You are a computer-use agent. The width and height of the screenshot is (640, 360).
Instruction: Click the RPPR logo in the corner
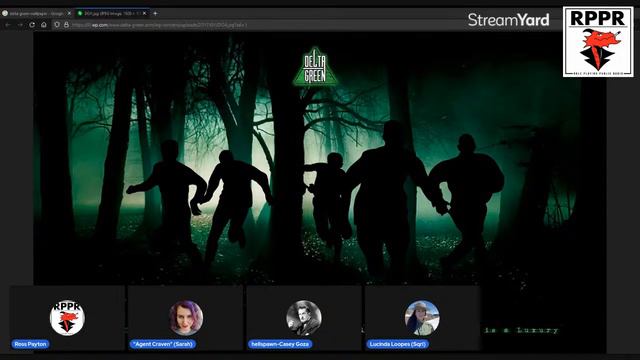point(598,42)
